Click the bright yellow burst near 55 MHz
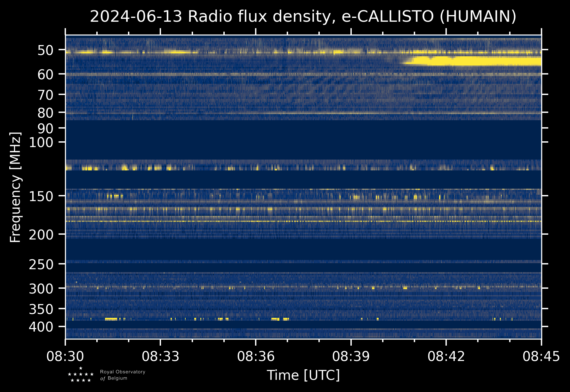Screen dimensions: 570x392 474,61
